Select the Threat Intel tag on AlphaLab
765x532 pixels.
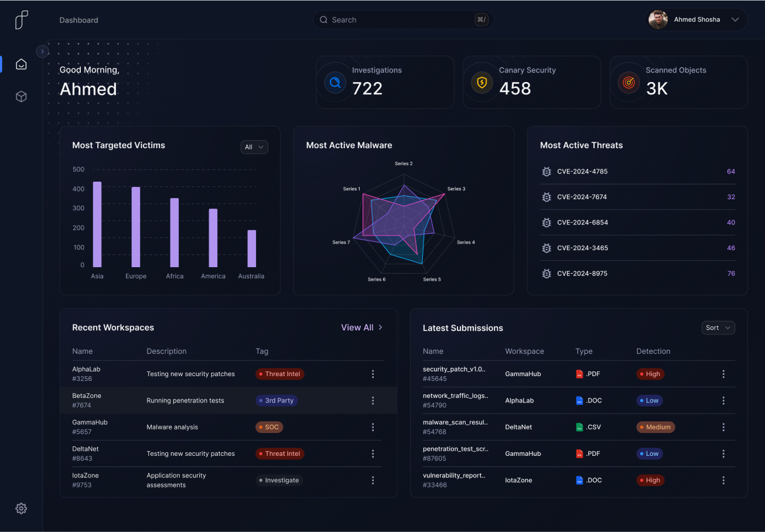tap(280, 374)
